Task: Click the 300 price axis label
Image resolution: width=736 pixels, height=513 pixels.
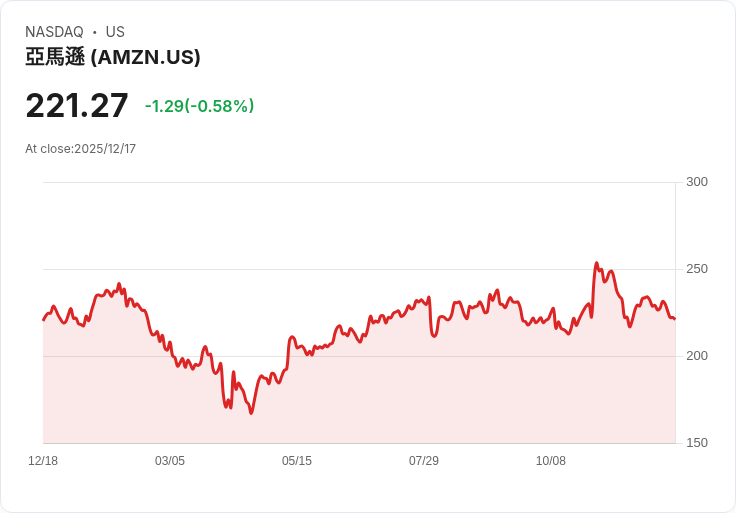Action: point(697,182)
